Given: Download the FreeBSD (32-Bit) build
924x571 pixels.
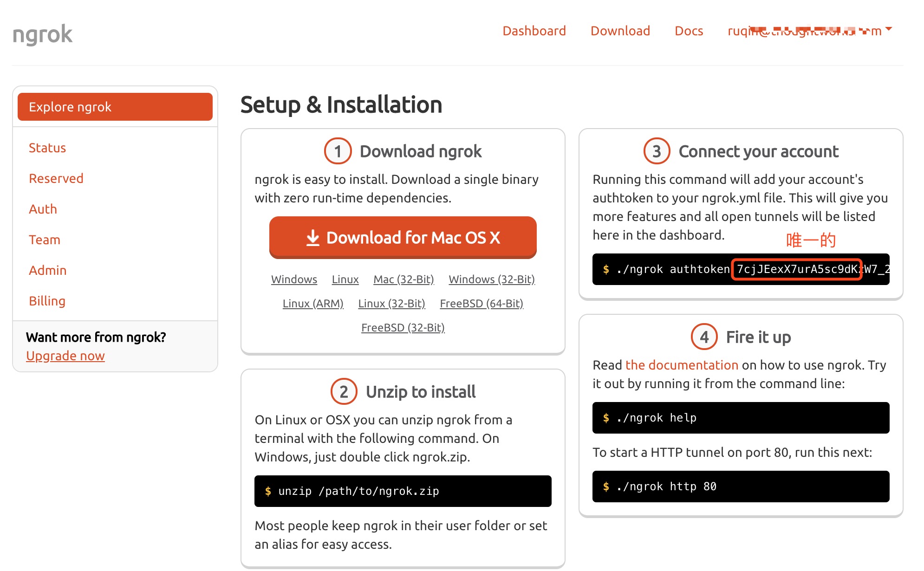Looking at the screenshot, I should 403,327.
